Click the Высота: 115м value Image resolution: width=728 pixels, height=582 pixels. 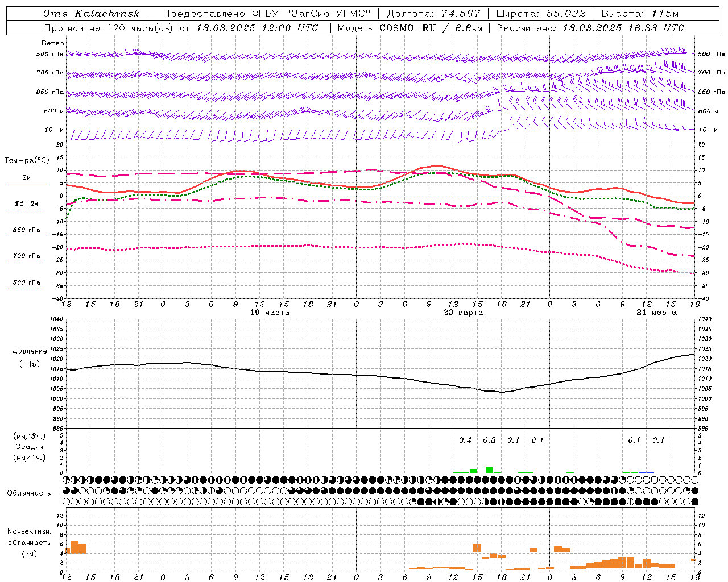click(x=640, y=14)
